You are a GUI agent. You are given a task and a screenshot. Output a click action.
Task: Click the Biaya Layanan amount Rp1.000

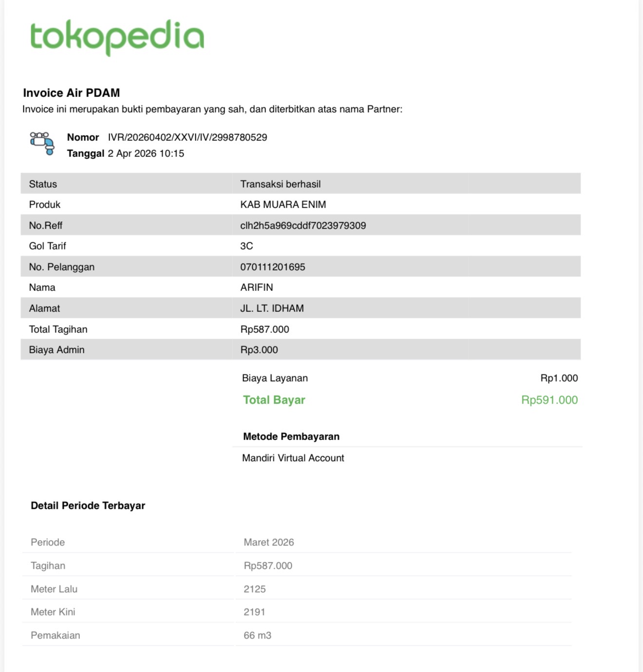point(559,378)
